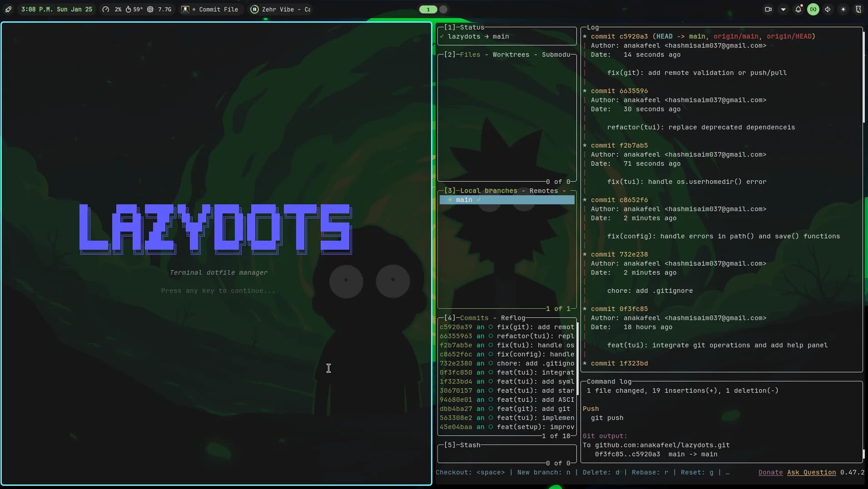Screen dimensions: 868x489
Task: Select the Files tab in panel 2
Action: tap(470, 54)
